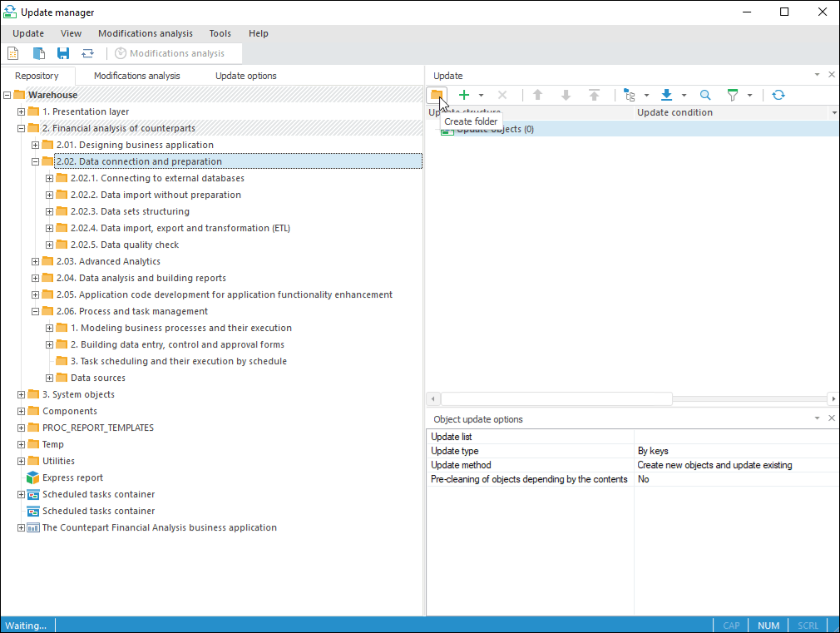Collapse the 2.02. Data connection and preparation node

click(x=36, y=161)
